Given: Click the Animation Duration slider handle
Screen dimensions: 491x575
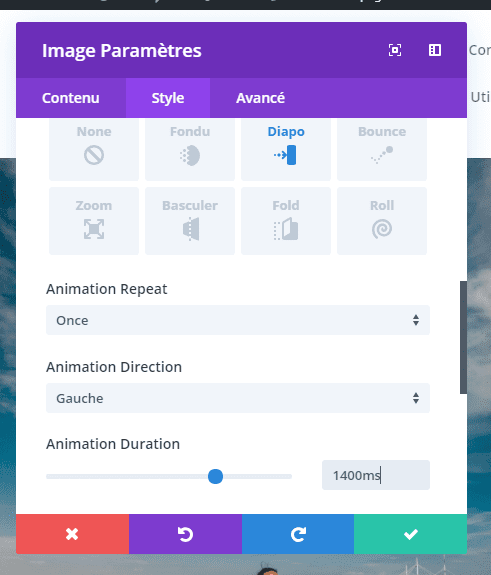Looking at the screenshot, I should pyautogui.click(x=215, y=476).
